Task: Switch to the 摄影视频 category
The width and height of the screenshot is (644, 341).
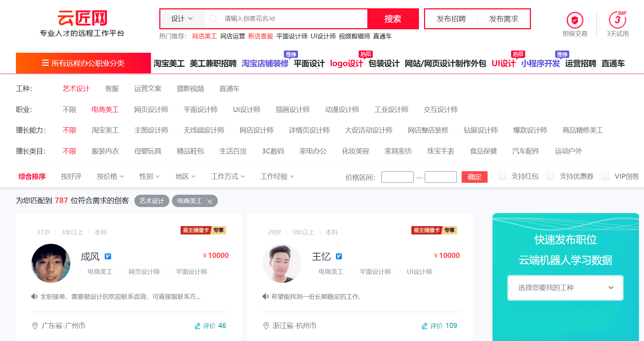Action: (190, 89)
